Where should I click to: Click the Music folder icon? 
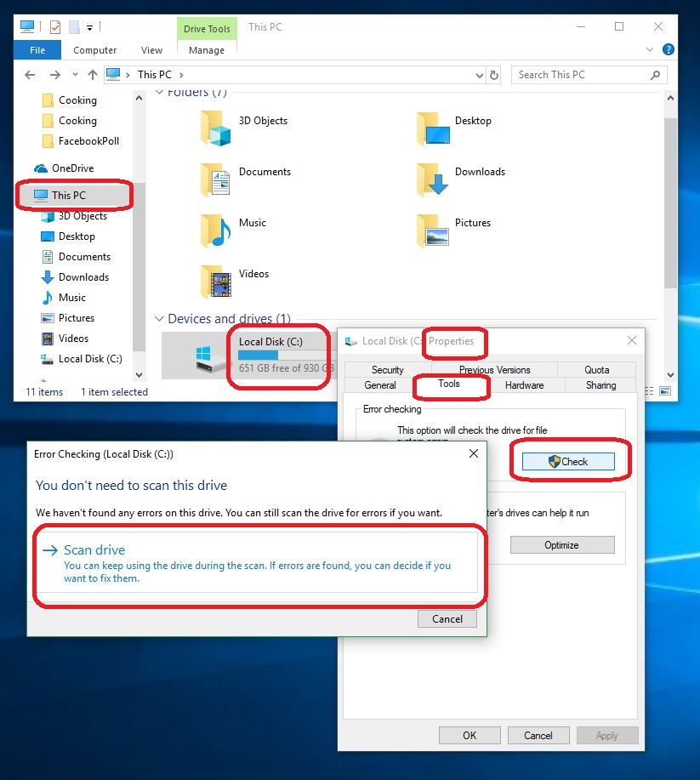216,231
